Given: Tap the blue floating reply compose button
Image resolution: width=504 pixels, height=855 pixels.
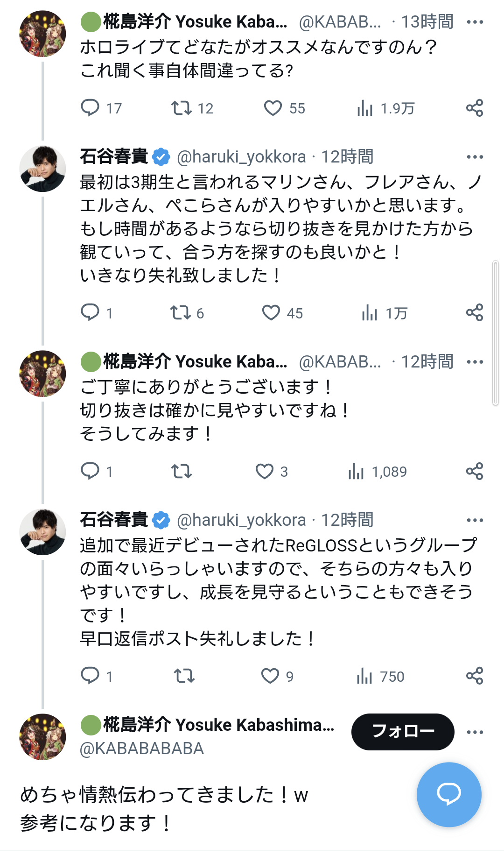Looking at the screenshot, I should [449, 794].
